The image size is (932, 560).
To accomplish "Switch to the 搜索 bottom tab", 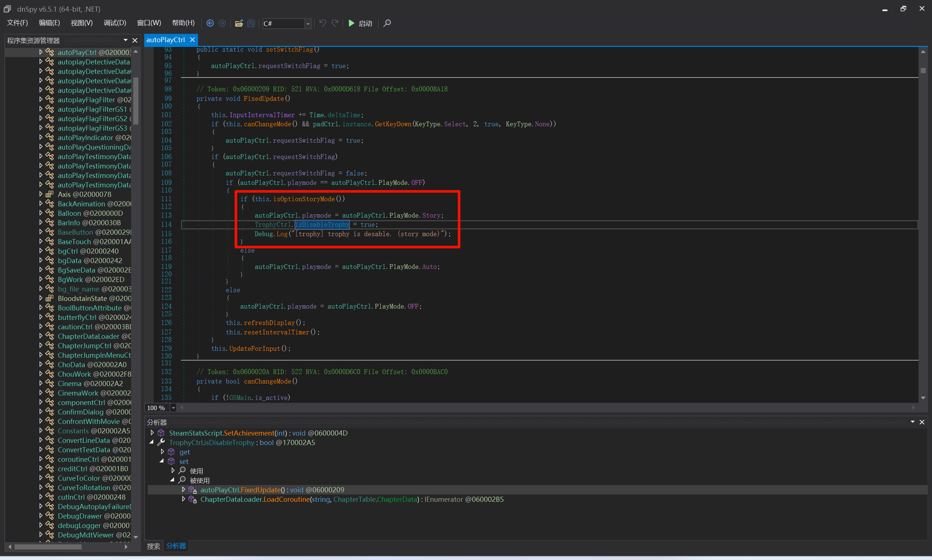I will pos(154,546).
